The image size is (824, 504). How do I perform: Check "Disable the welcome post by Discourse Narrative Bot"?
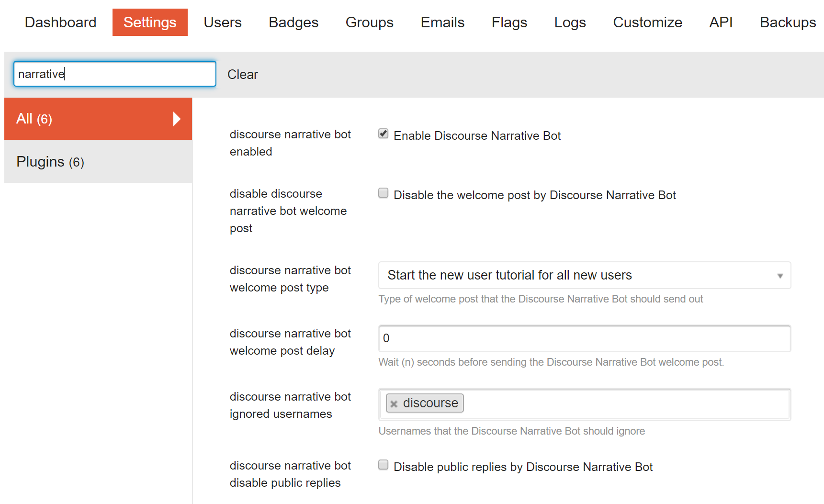(383, 193)
